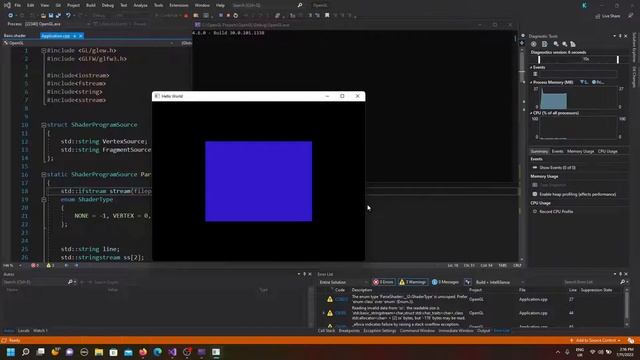
Task: Click Diagnostic Tools reset view icon
Action: [x=573, y=44]
